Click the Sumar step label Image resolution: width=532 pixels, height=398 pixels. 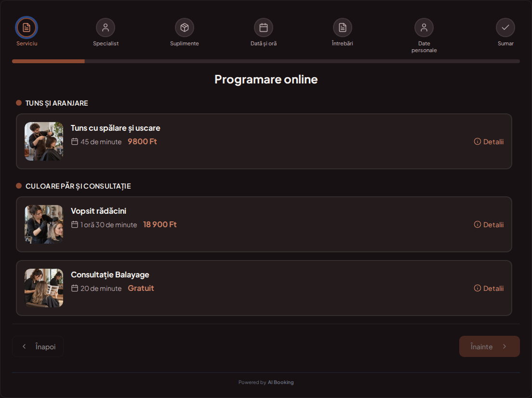pyautogui.click(x=505, y=43)
